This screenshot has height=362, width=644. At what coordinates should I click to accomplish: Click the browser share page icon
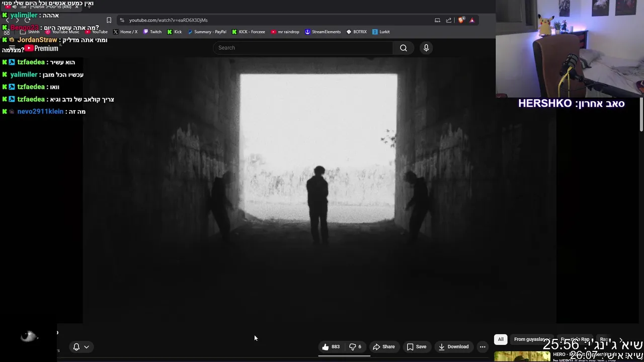point(449,20)
